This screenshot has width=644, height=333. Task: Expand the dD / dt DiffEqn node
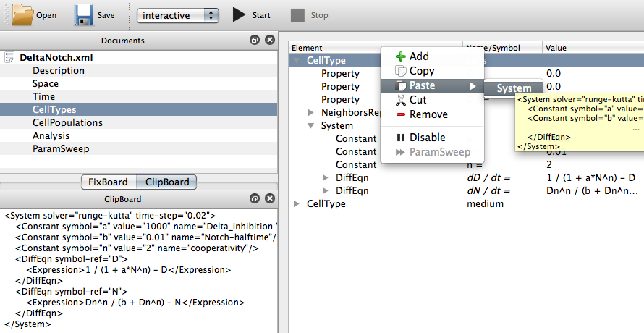(326, 178)
